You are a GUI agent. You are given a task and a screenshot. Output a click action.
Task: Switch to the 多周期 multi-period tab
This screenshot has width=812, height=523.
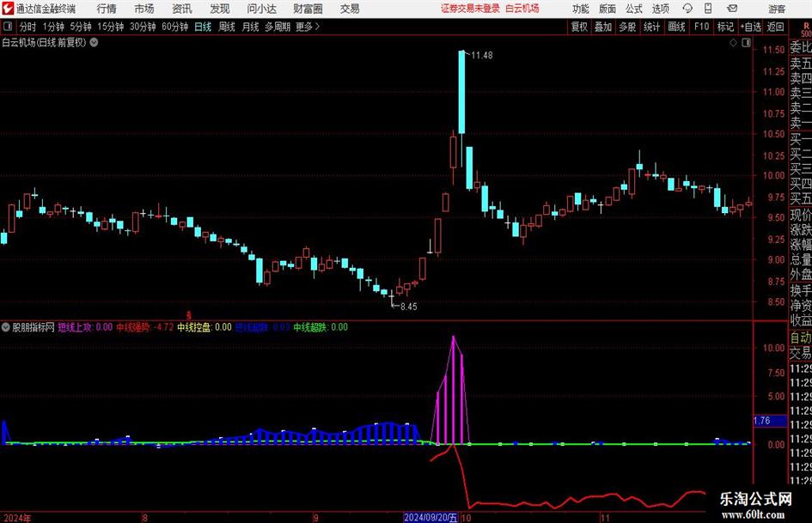[278, 27]
